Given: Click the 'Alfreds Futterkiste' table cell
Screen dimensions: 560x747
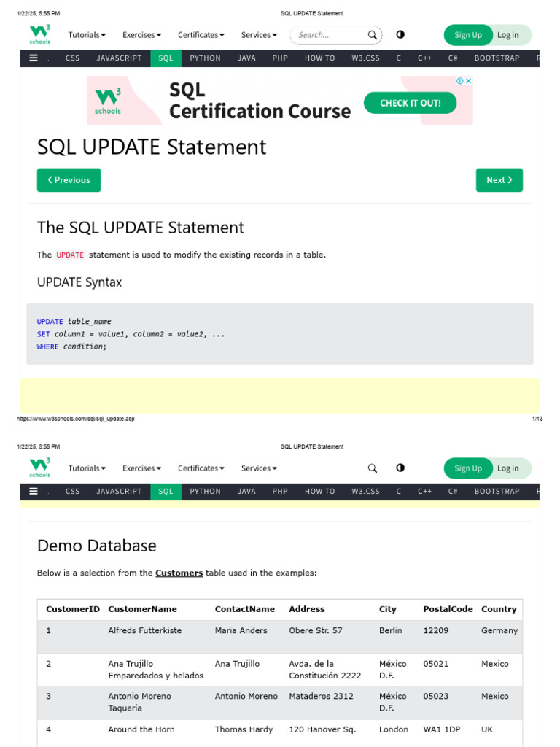Looking at the screenshot, I should coord(145,630).
